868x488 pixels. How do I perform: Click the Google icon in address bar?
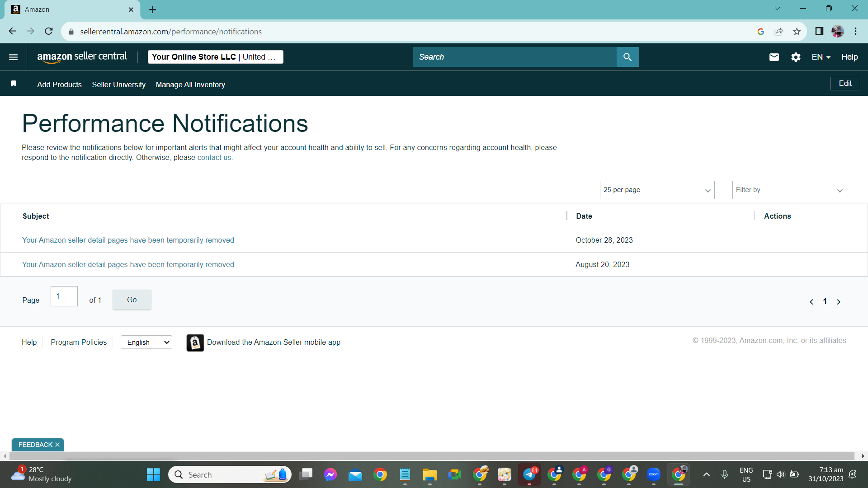point(761,31)
